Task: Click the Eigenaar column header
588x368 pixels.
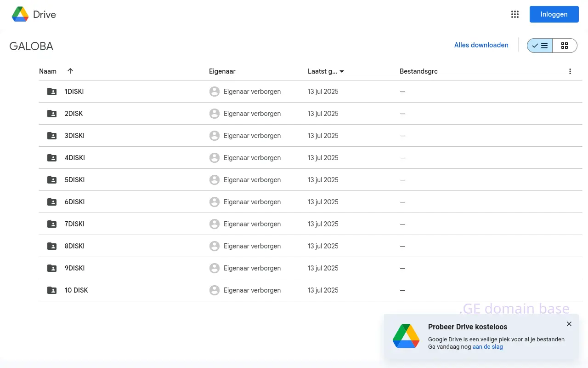Action: click(x=222, y=71)
